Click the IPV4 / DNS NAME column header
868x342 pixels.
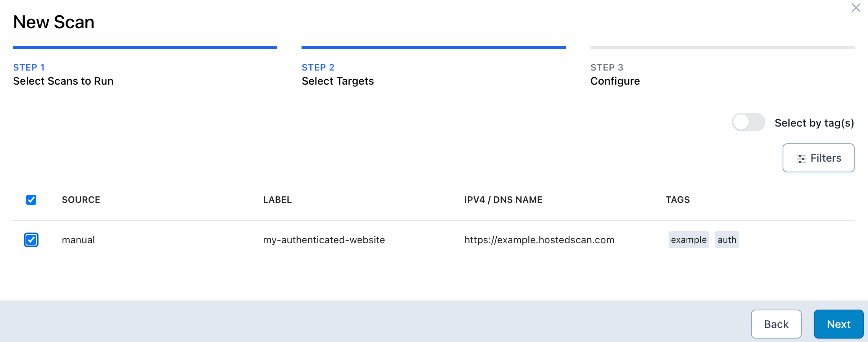503,200
